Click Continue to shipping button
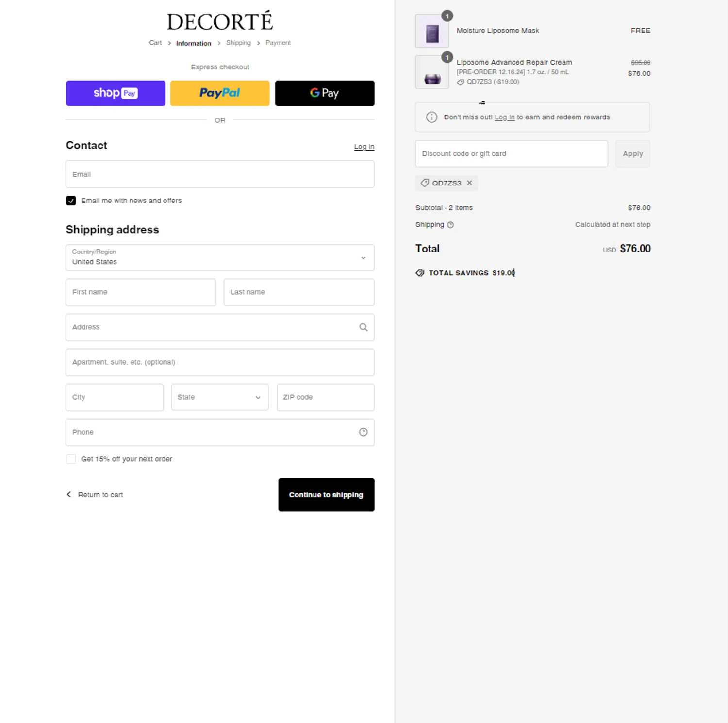Image resolution: width=728 pixels, height=723 pixels. (326, 495)
